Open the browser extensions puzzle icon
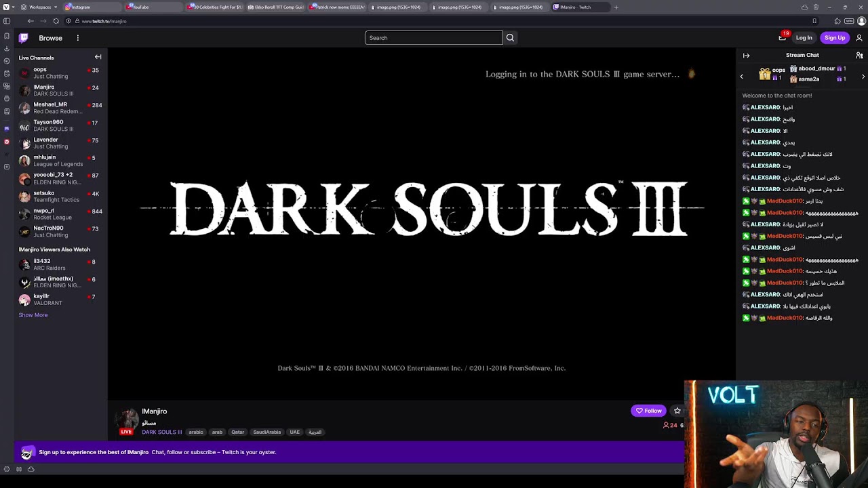Image resolution: width=868 pixels, height=488 pixels. 837,21
